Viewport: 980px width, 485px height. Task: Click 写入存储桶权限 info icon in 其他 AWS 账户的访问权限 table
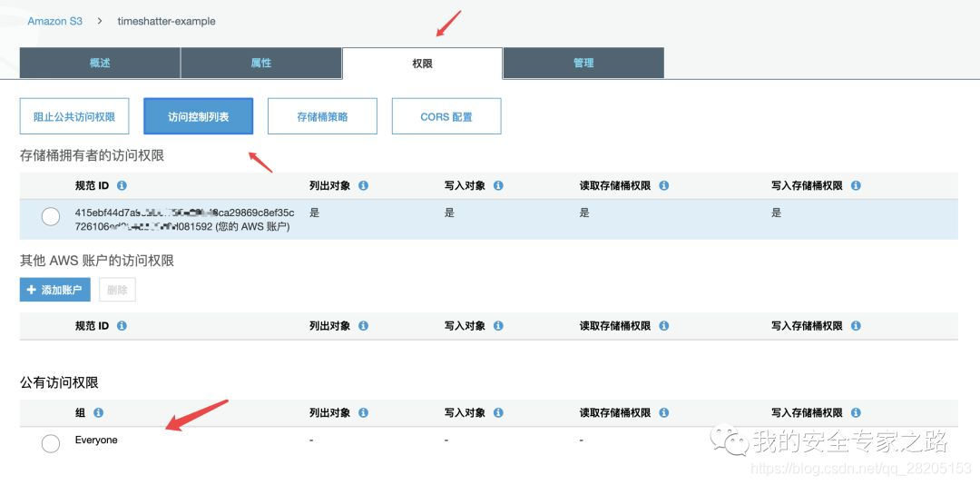tap(856, 326)
